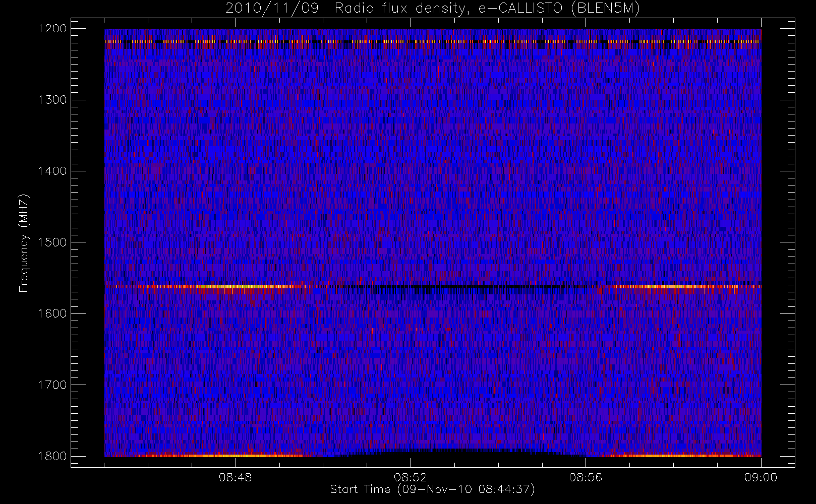Click the "Start Time (09-Nov-10 08:44:37)" label
The width and height of the screenshot is (816, 504).
pos(432,489)
